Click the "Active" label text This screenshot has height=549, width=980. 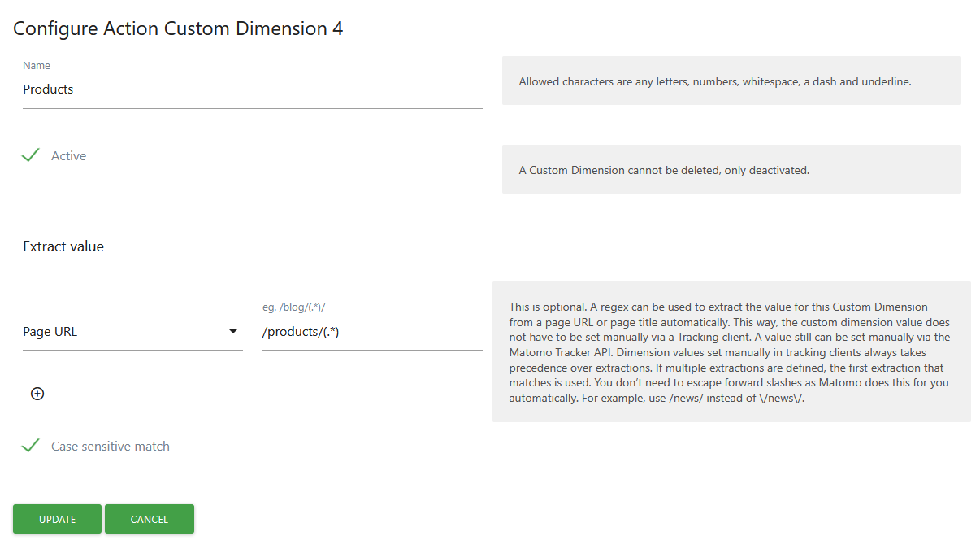tap(68, 156)
